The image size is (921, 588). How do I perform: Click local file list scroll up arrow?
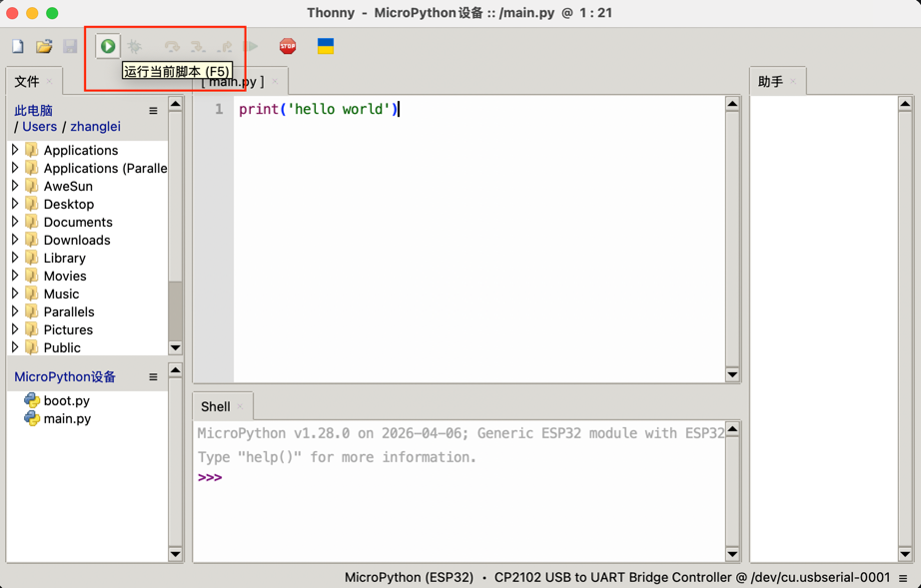(175, 105)
